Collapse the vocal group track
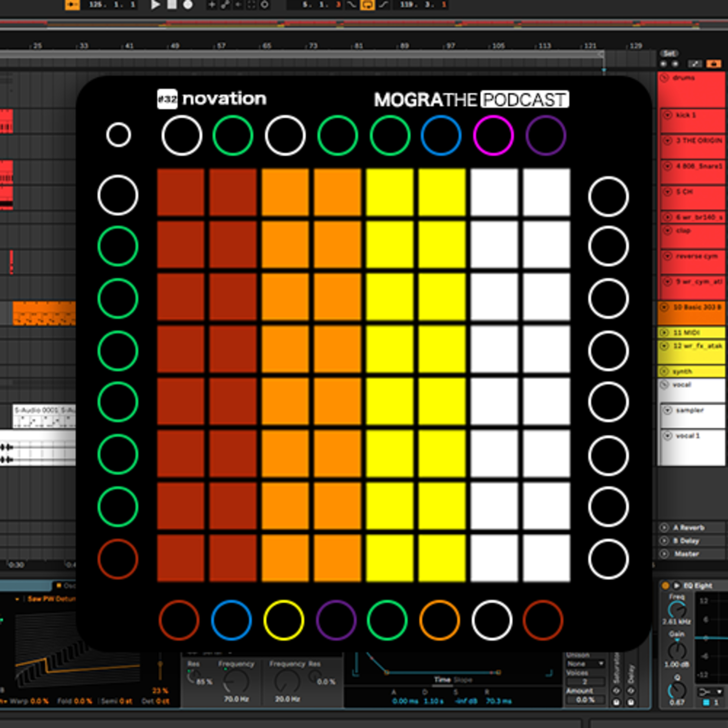This screenshot has height=728, width=728. 664,385
